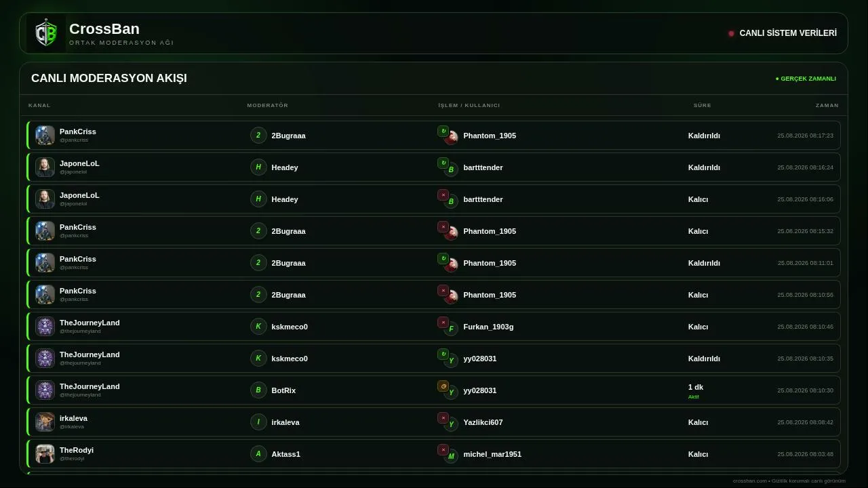The height and width of the screenshot is (488, 868).
Task: Click the Gerçek Zamanlı status label
Action: point(806,79)
